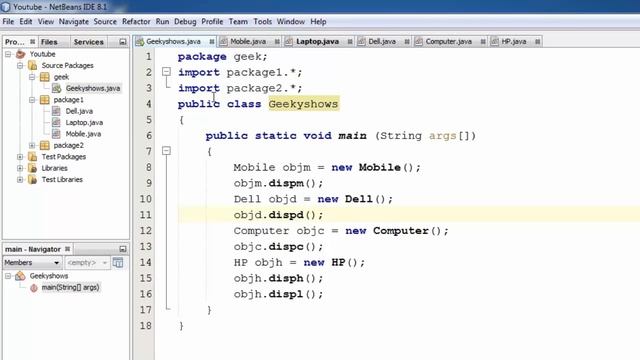Collapse the geek package node
The width and height of the screenshot is (640, 360).
32,77
